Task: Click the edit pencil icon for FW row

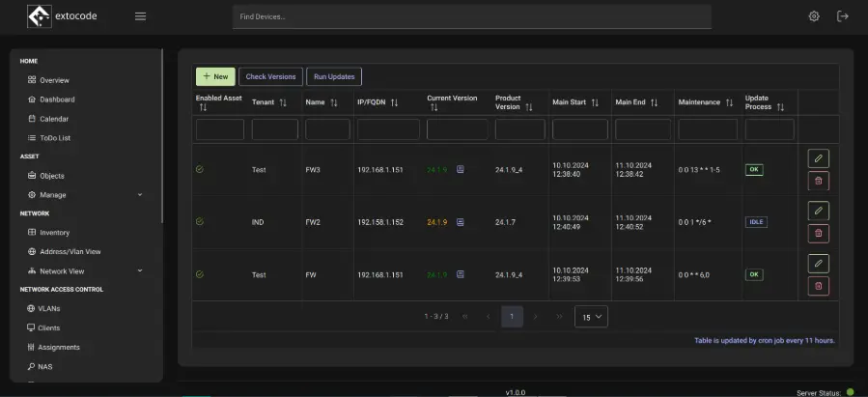Action: 818,263
